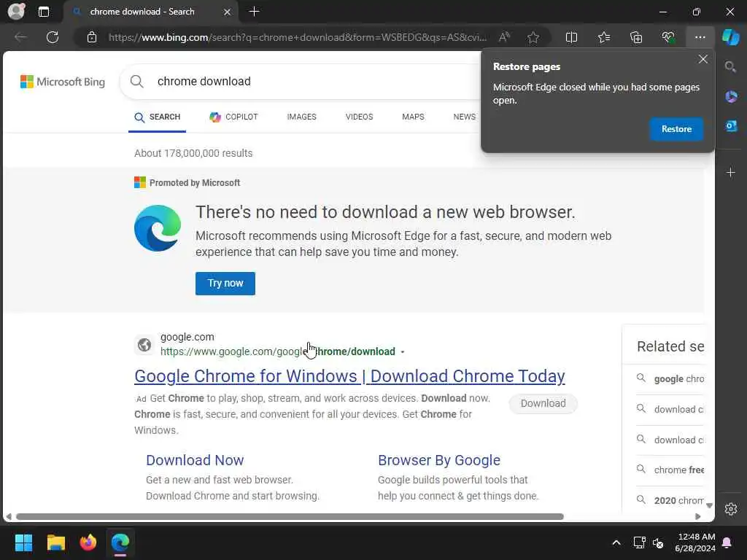
Task: Click the Try now button
Action: 225,284
